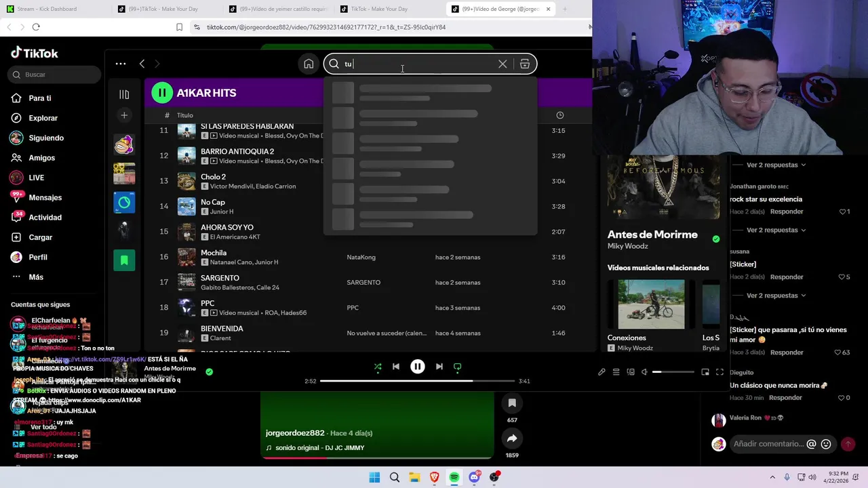This screenshot has height=488, width=868.
Task: Open Conexiones related video thumbnail
Action: [x=651, y=304]
